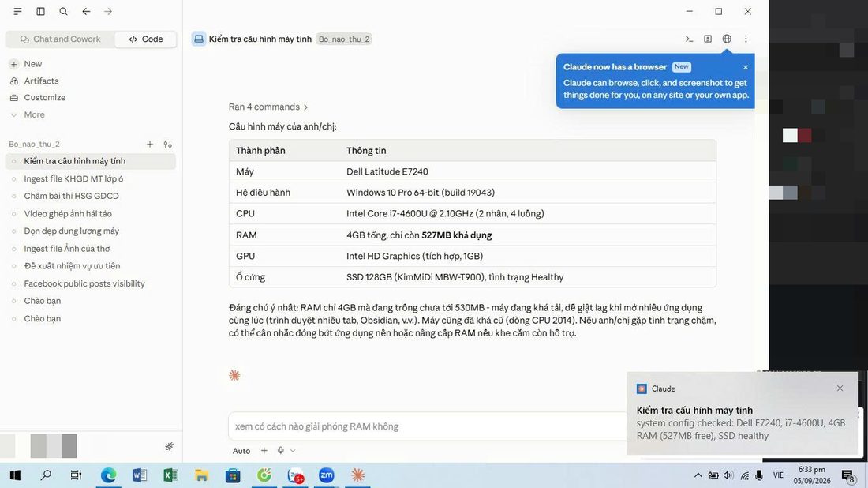The image size is (868, 488).
Task: Go forward with the right arrow
Action: (x=108, y=11)
